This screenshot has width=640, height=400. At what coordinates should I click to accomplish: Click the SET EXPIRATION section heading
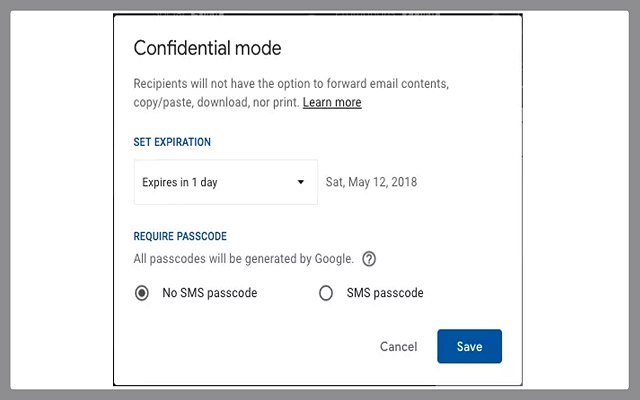click(x=172, y=142)
